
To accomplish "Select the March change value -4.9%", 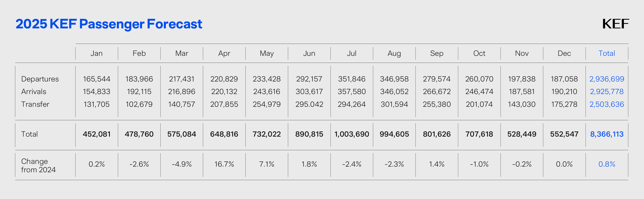I will pos(181,164).
